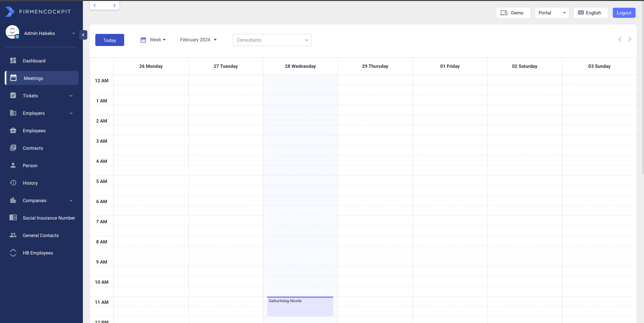The height and width of the screenshot is (323, 644).
Task: Navigate to Contracts
Action: (42, 148)
